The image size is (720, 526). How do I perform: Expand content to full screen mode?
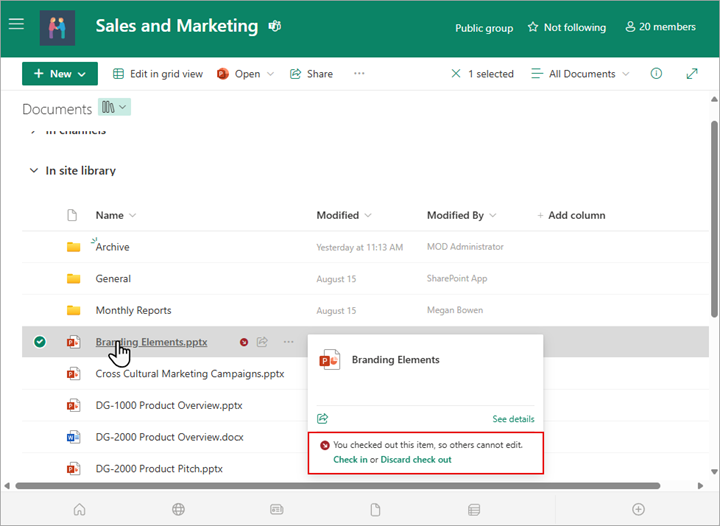click(x=692, y=74)
